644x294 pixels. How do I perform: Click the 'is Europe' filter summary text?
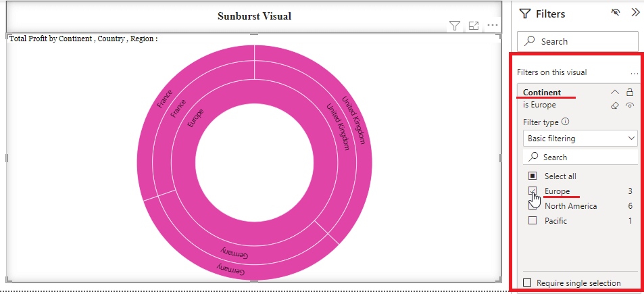click(x=539, y=105)
